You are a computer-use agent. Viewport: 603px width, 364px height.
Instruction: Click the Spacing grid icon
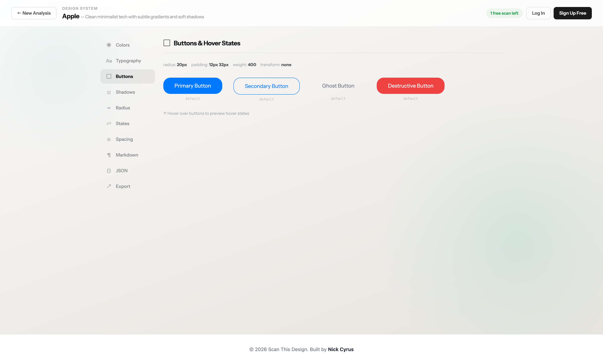[109, 140]
